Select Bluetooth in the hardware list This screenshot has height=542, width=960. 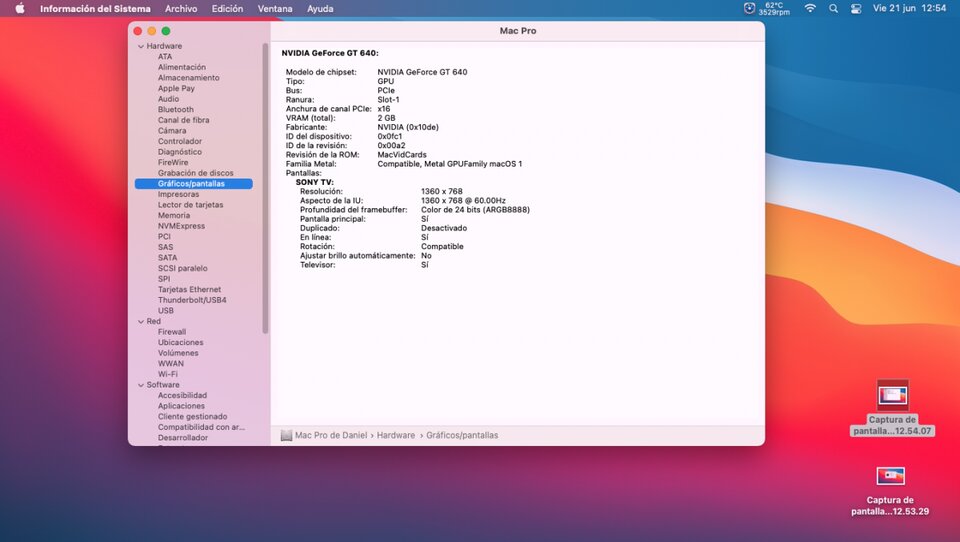click(x=176, y=110)
